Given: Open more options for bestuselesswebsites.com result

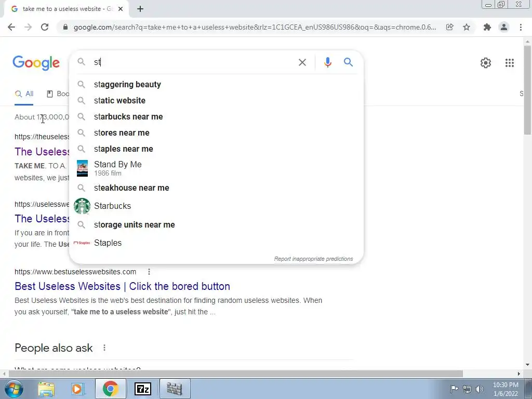Looking at the screenshot, I should 149,272.
